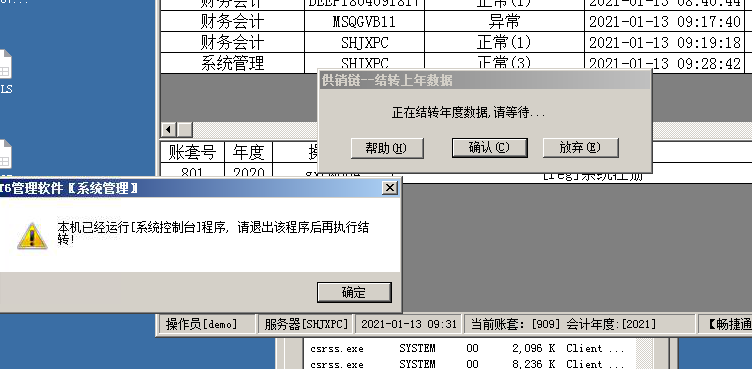Screen dimensions: 752x369
Task: Click the horizontal scrollbar thumb
Action: coord(185,130)
